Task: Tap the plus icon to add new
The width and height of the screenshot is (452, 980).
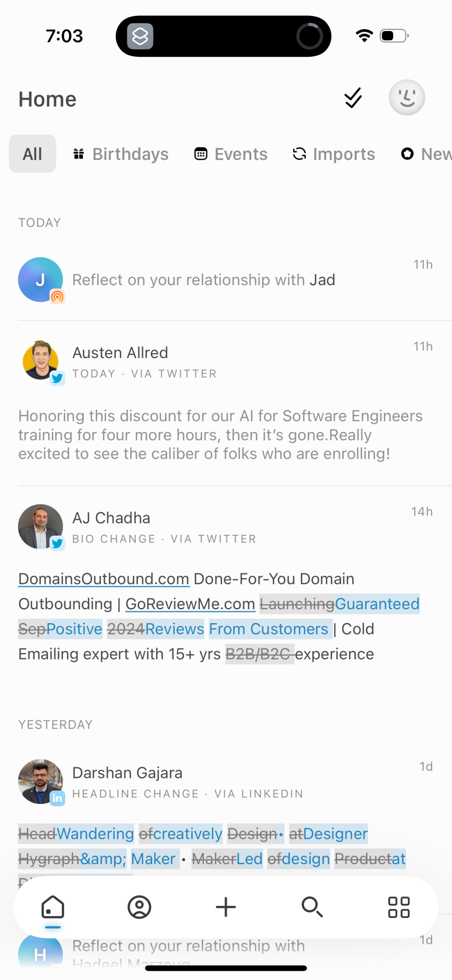Action: tap(226, 907)
